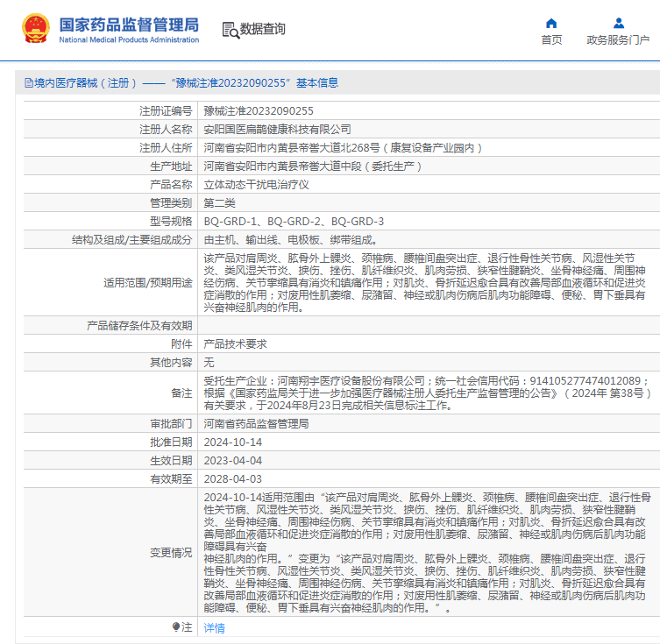Click approval date 2024-10-14
660x644 pixels.
point(233,442)
